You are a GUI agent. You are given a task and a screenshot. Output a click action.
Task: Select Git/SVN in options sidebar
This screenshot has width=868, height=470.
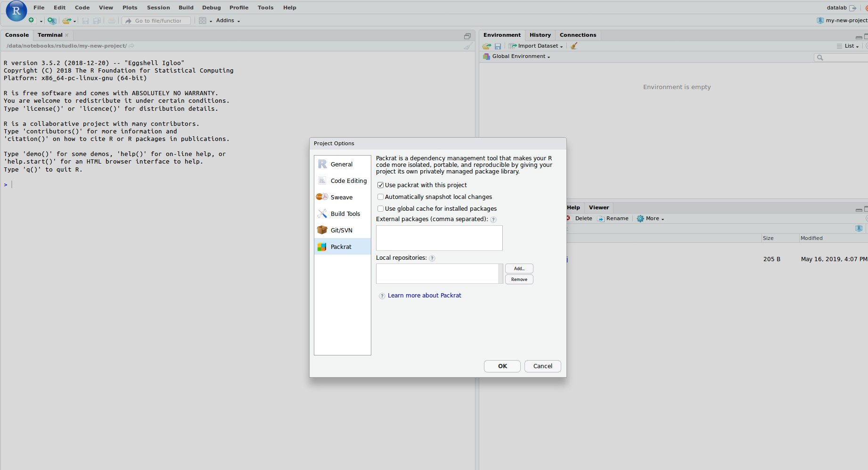pyautogui.click(x=341, y=230)
